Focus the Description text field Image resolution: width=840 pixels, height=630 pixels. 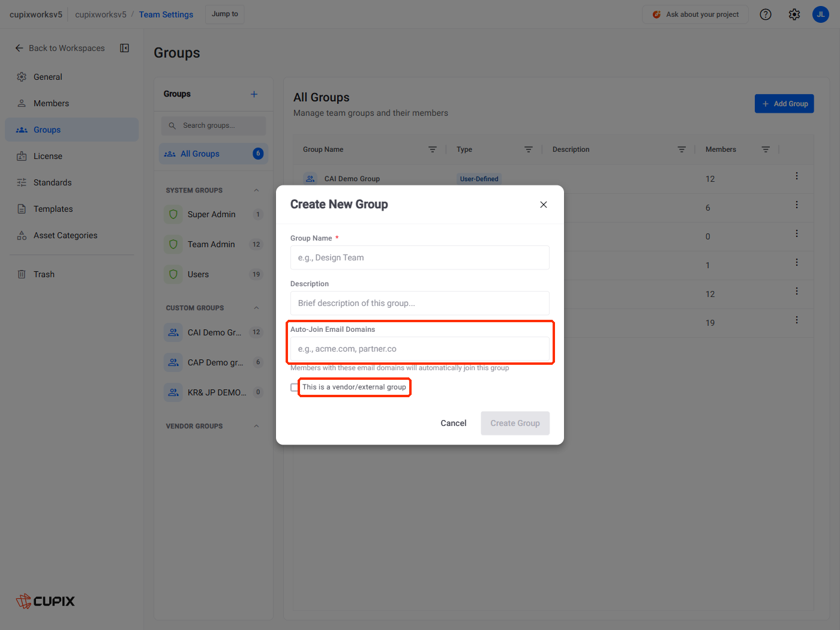click(x=420, y=303)
